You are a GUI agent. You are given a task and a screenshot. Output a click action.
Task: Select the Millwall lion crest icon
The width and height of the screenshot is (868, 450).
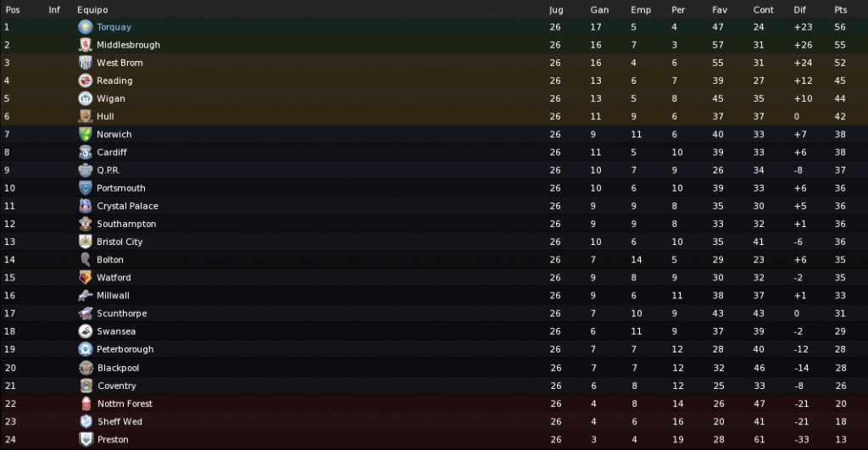click(x=86, y=296)
